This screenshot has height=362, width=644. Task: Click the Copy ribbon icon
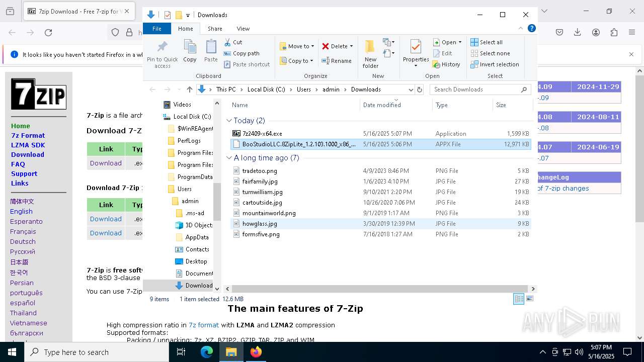click(190, 51)
